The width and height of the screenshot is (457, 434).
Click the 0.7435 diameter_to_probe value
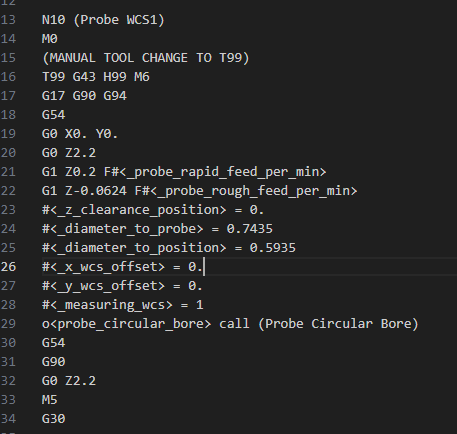tap(250, 229)
